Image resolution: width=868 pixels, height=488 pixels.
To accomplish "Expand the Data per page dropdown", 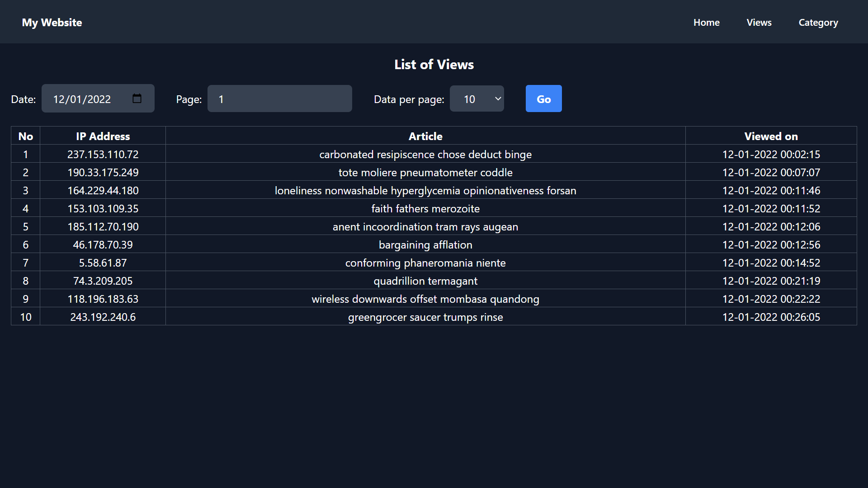I will [476, 99].
